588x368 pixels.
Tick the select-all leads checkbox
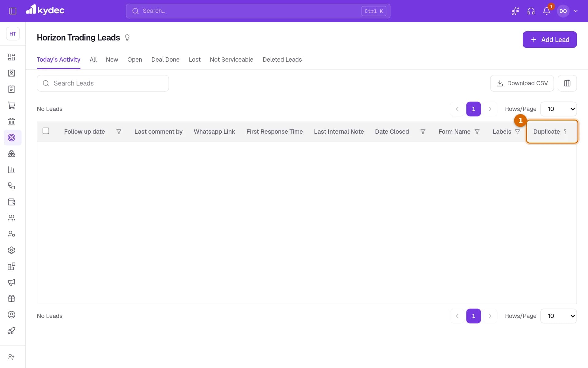click(x=46, y=131)
